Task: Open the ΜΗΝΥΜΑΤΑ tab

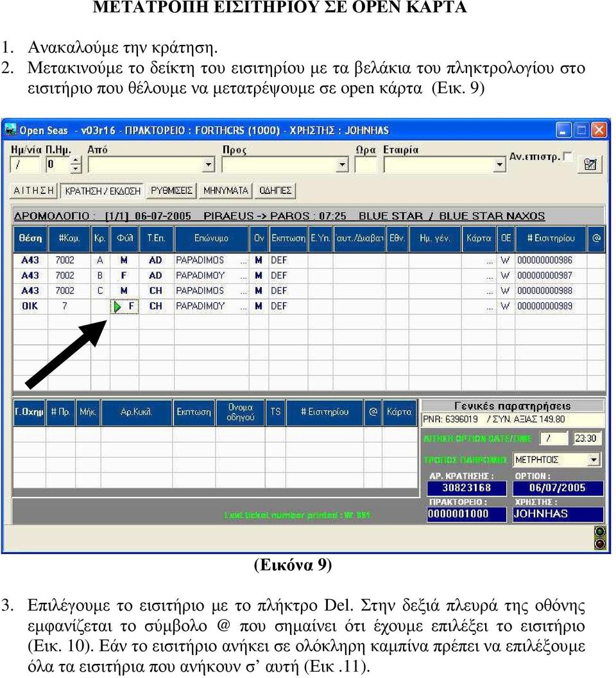Action: [x=225, y=191]
